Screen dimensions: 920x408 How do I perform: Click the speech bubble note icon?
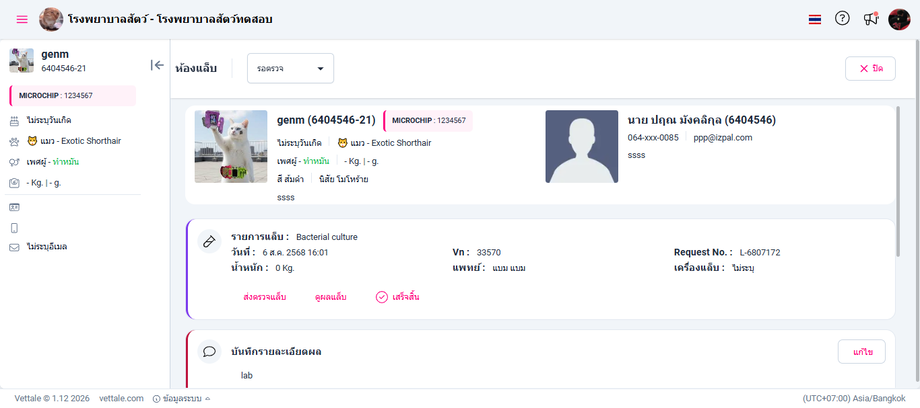coord(209,351)
